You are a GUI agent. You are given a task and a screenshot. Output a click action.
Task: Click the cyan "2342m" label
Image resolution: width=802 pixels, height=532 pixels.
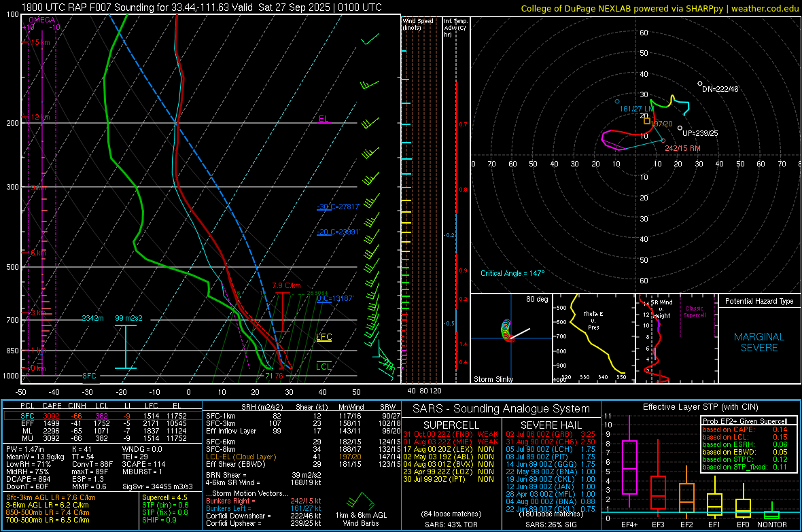click(92, 318)
